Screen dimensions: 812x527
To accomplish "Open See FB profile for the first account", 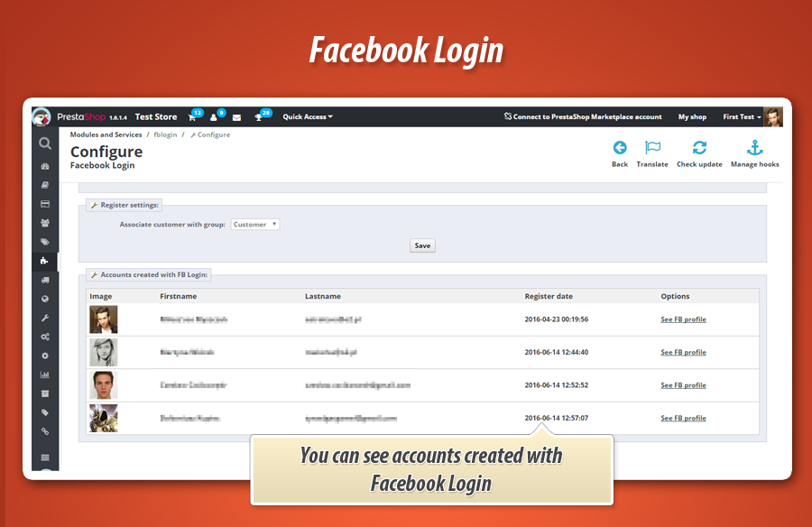I will click(x=683, y=319).
